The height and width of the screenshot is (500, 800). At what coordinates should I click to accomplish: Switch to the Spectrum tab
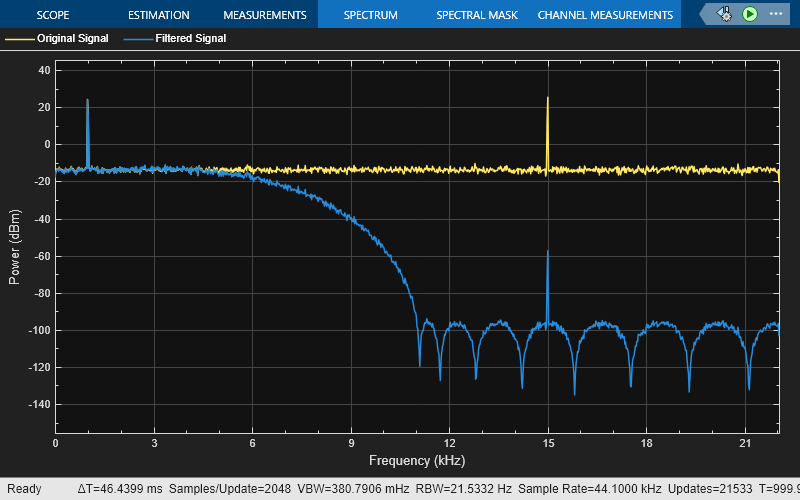(x=370, y=15)
